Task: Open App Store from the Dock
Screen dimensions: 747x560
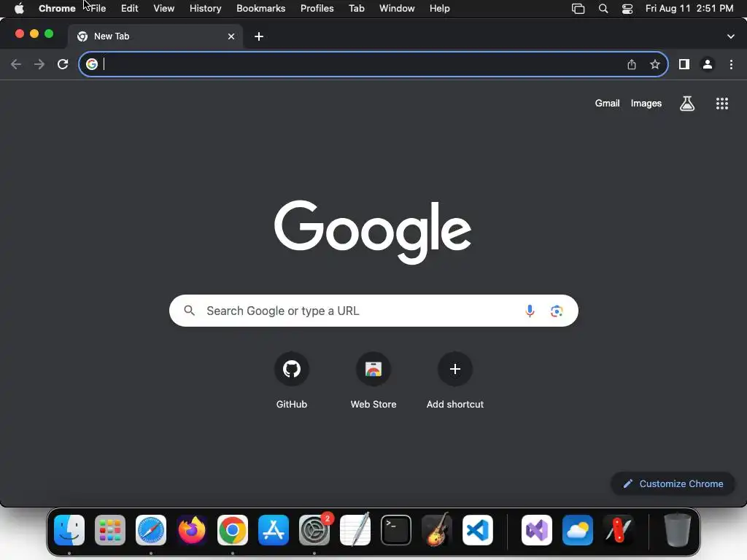Action: pos(274,530)
